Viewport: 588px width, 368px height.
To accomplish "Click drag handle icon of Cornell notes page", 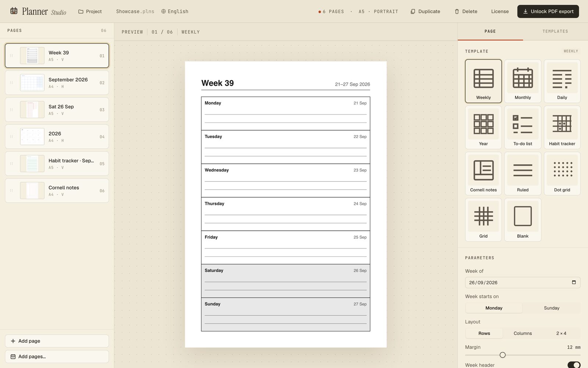I will [x=11, y=191].
